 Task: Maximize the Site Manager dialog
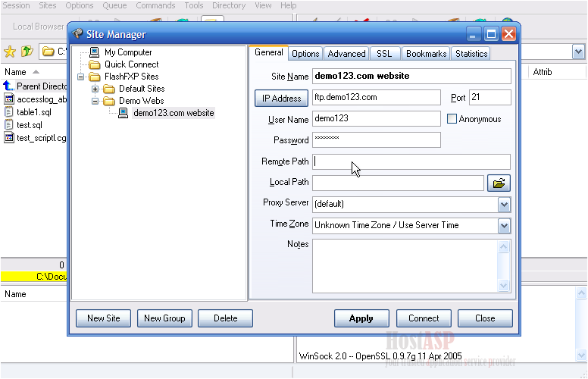point(491,34)
